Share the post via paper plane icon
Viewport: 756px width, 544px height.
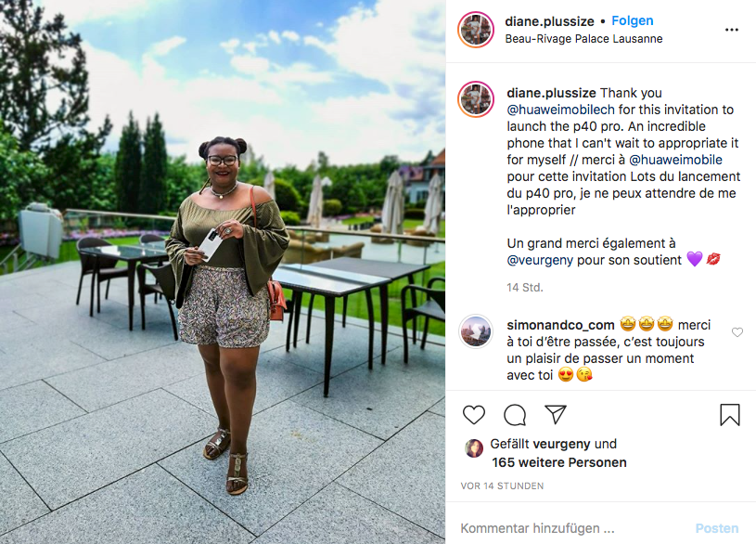[x=555, y=414]
